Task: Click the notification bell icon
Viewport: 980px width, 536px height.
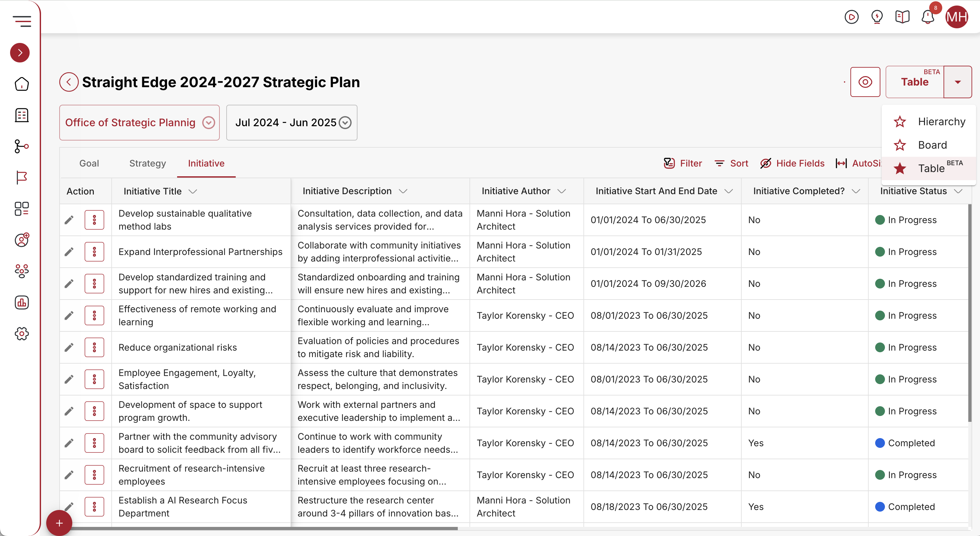Action: pos(928,17)
